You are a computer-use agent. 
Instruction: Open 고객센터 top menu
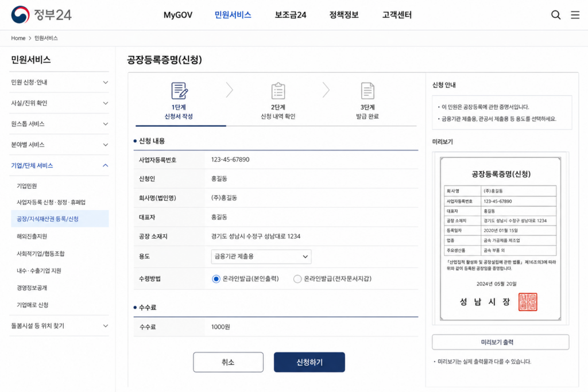click(x=397, y=15)
